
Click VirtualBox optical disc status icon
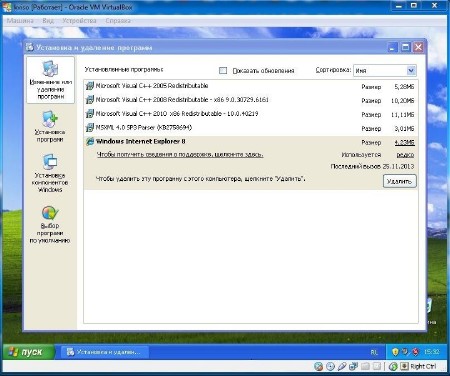[330, 366]
